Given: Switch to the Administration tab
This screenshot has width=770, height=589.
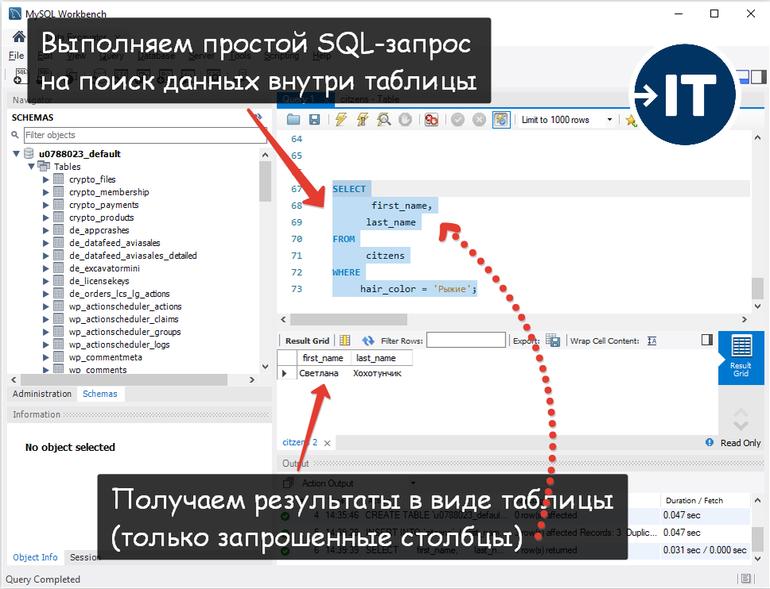Looking at the screenshot, I should pyautogui.click(x=42, y=394).
